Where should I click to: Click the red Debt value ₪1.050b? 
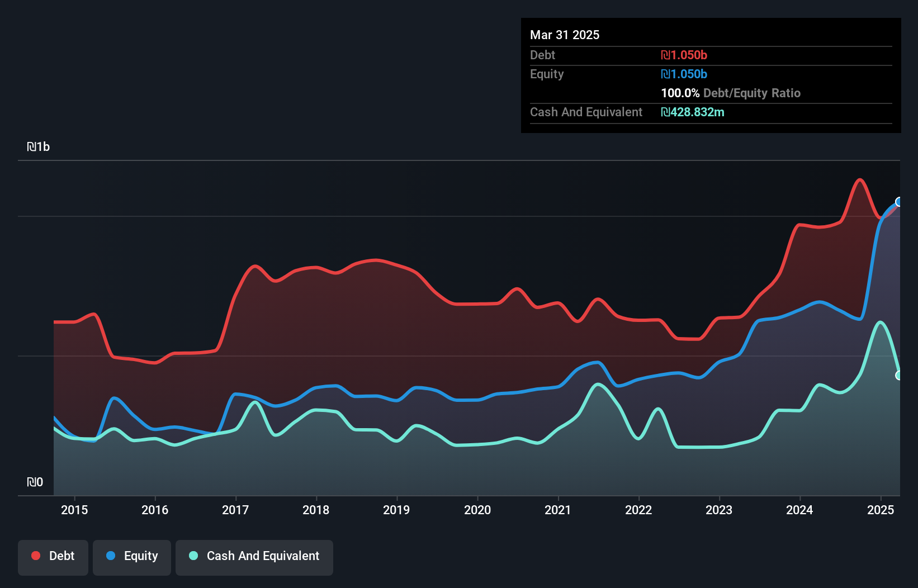684,55
